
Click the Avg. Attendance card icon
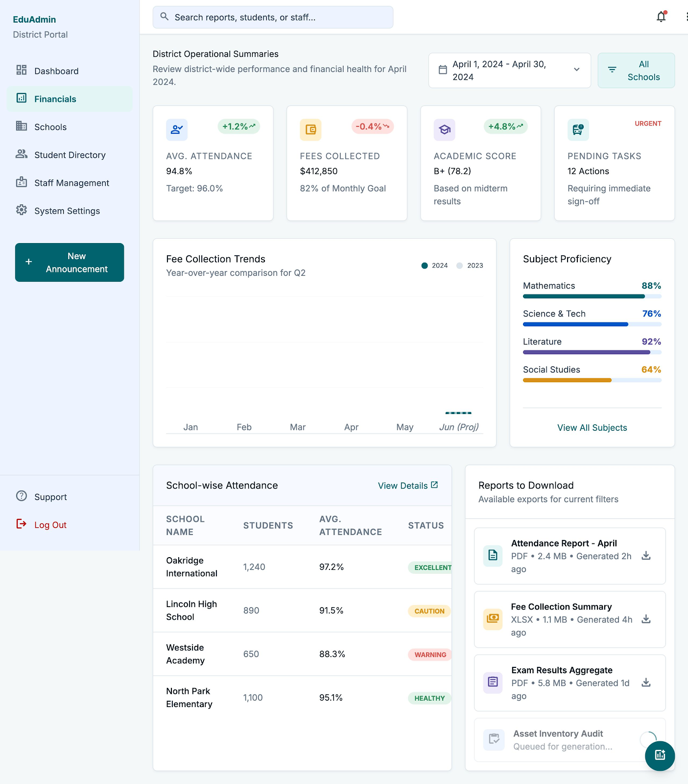tap(177, 130)
